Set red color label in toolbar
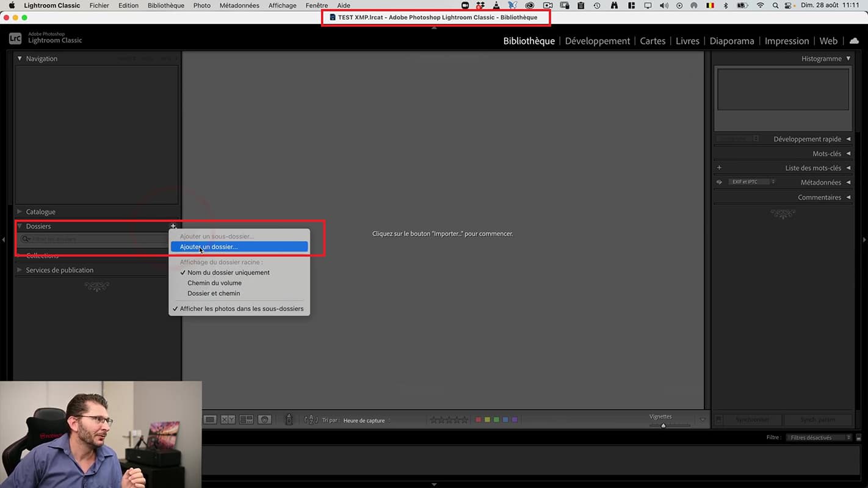Viewport: 868px width, 488px height. tap(479, 420)
